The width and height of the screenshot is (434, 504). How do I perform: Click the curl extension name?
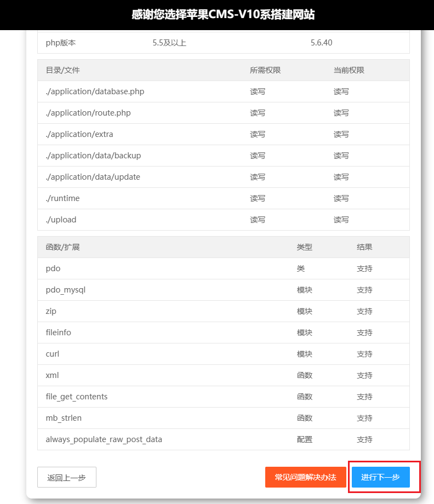[53, 354]
